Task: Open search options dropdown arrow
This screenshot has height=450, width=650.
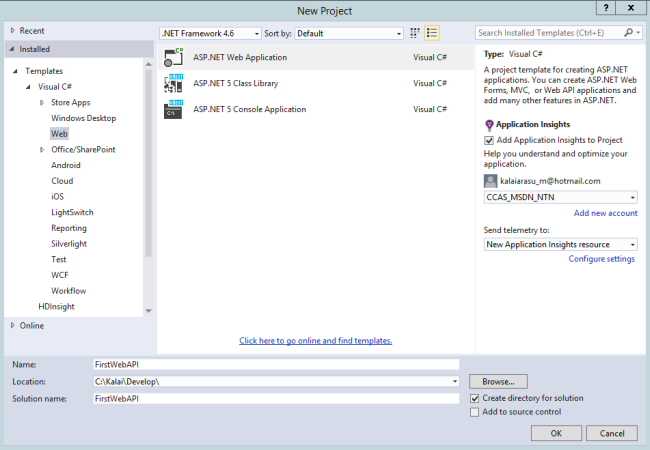Action: click(638, 32)
